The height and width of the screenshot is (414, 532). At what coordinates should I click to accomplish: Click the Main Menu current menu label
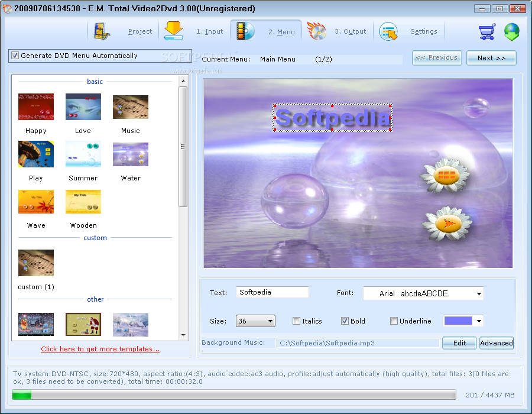[x=278, y=59]
